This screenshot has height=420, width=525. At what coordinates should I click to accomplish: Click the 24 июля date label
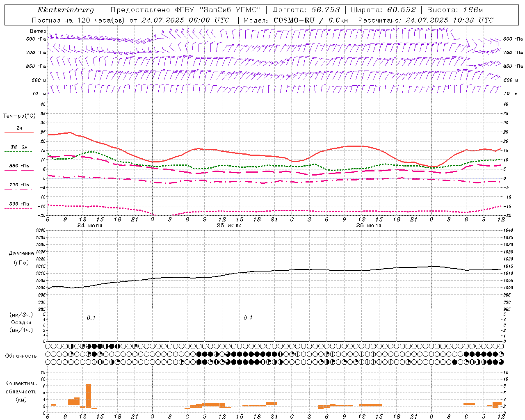tap(90, 226)
